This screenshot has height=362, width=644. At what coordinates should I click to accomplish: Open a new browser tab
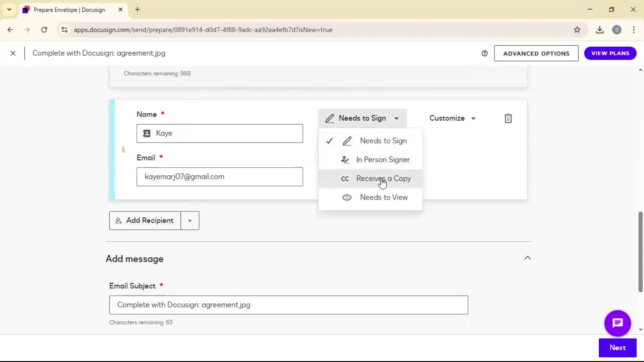click(x=138, y=9)
